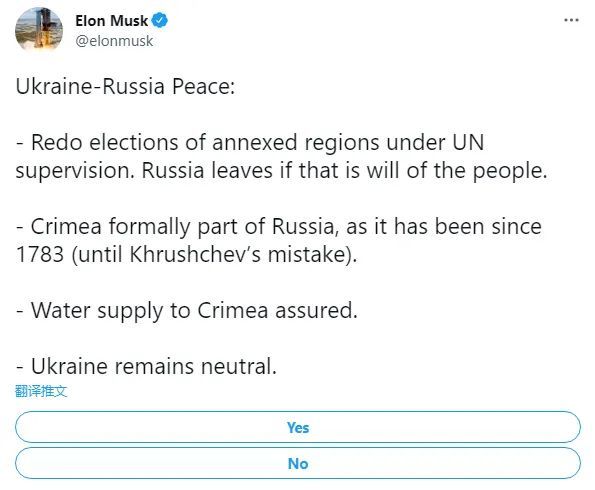595x490 pixels.
Task: Click the 翻译推文 translate tweet link
Action: (41, 391)
